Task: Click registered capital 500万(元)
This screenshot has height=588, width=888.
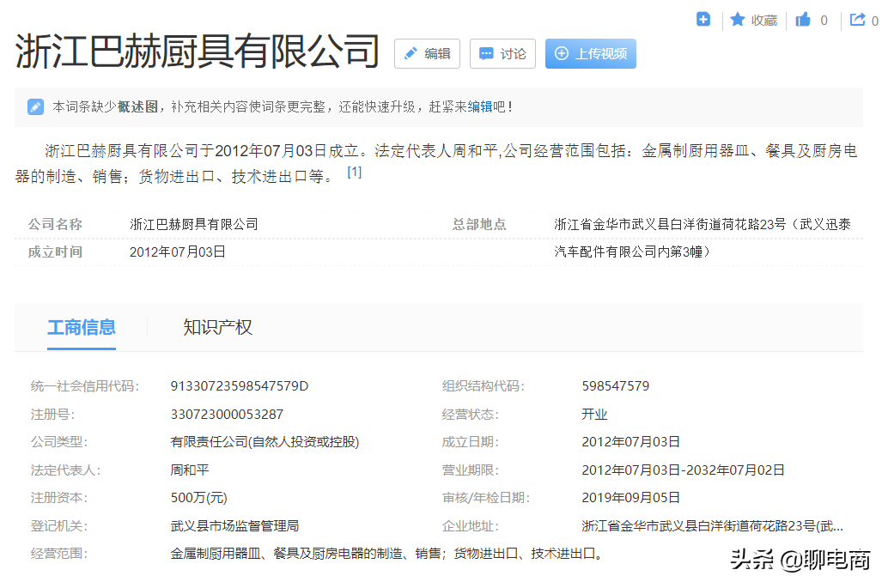Action: (x=198, y=498)
